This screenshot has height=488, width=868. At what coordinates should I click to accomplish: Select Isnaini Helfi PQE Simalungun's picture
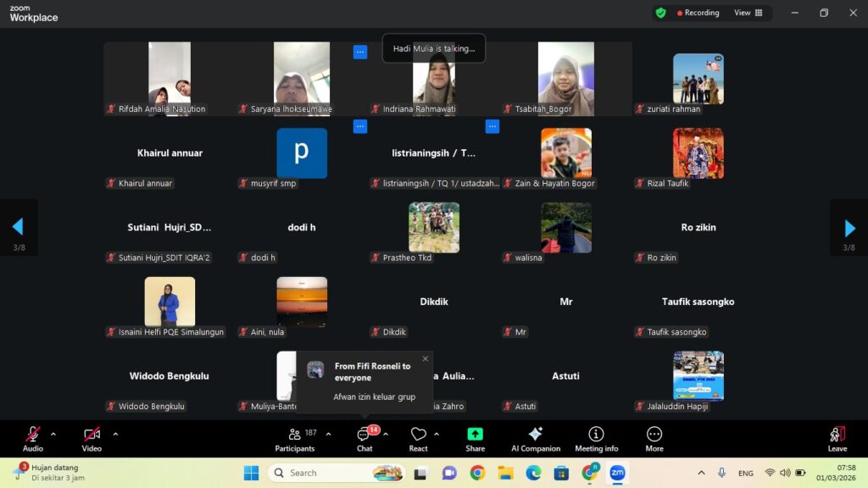170,302
